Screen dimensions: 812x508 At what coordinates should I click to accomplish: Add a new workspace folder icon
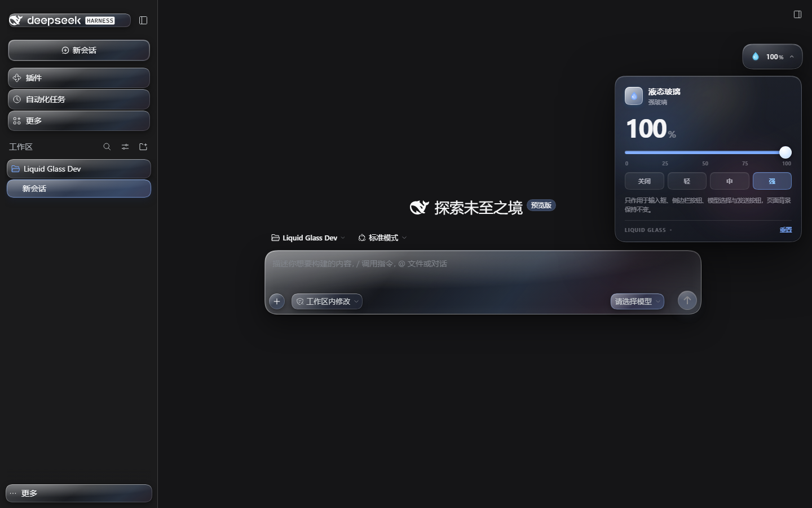pos(143,147)
